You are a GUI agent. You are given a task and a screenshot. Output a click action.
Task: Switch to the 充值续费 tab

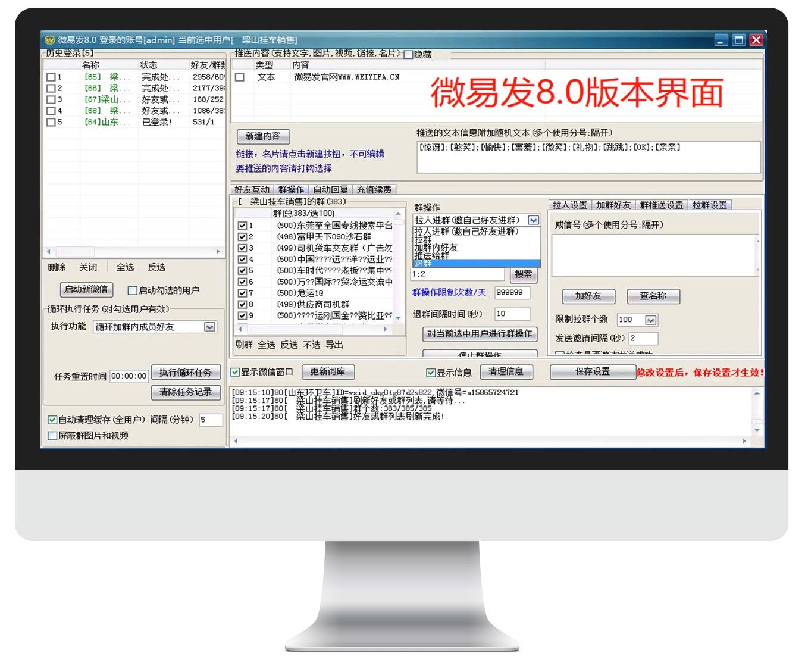coord(374,190)
